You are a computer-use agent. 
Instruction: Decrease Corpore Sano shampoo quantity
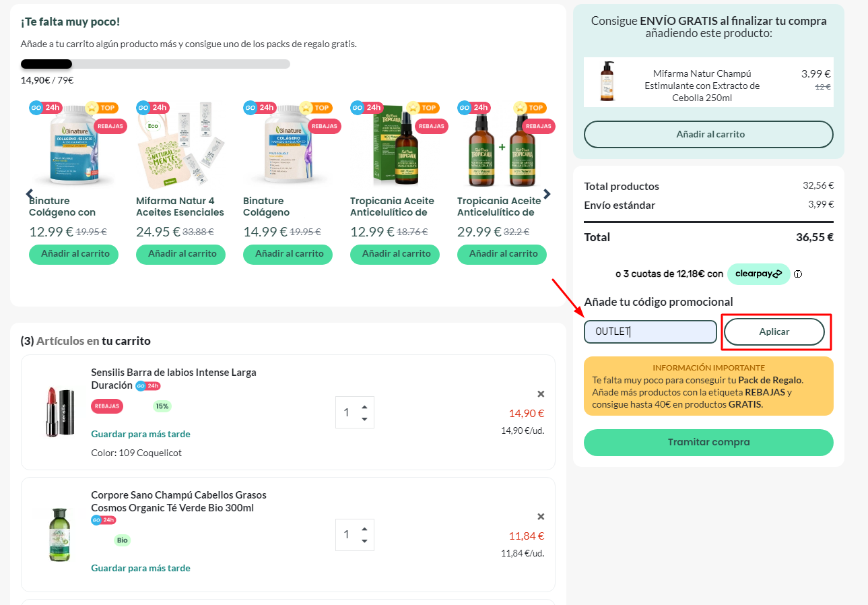(364, 541)
